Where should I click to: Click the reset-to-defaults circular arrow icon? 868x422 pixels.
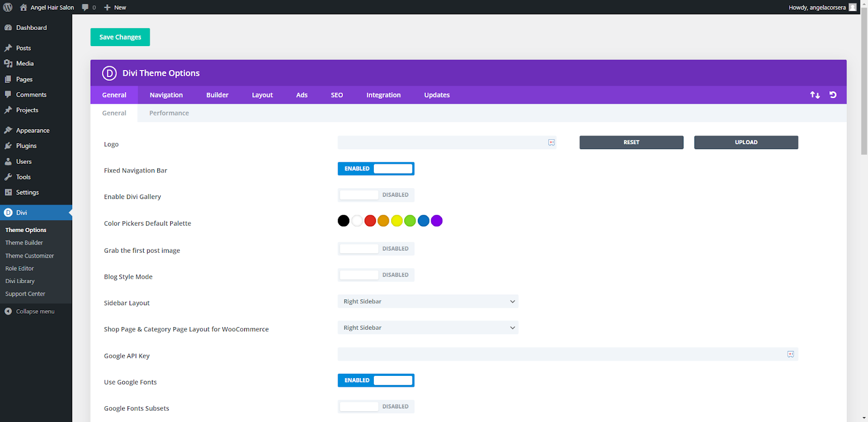pos(833,95)
